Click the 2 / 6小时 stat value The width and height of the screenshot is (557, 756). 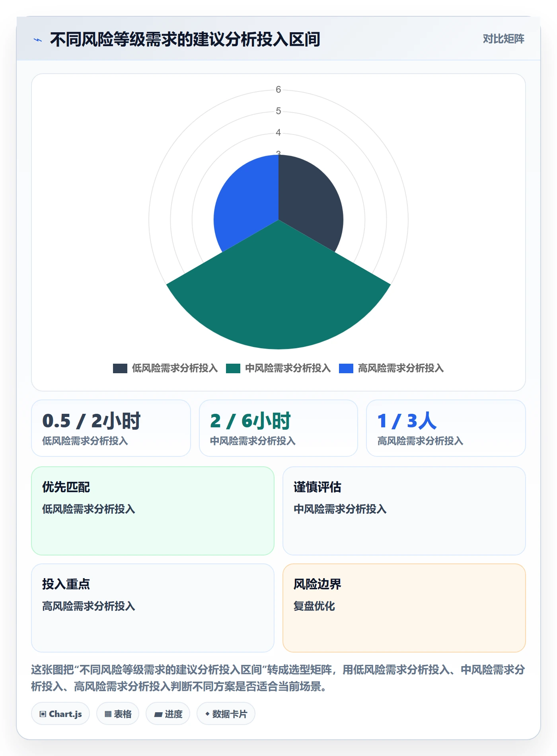tap(251, 421)
